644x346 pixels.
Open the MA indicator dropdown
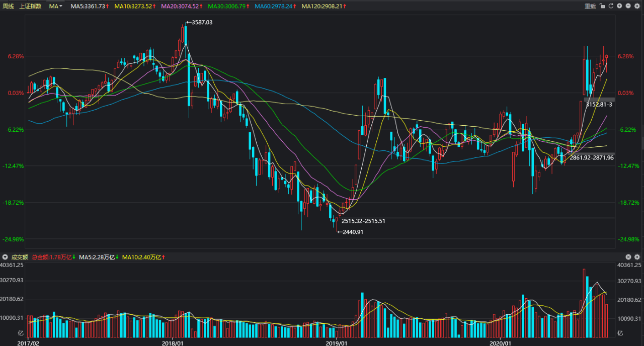[x=55, y=6]
